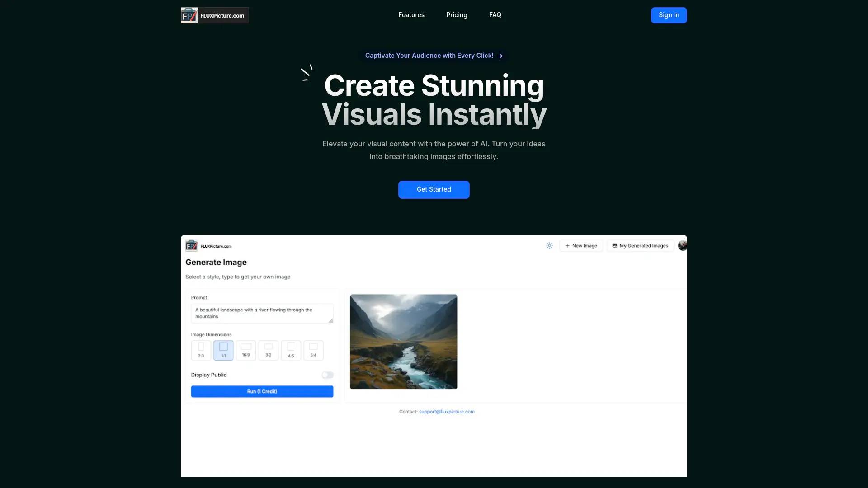This screenshot has height=488, width=868.
Task: Open the Features navigation menu item
Action: [x=411, y=15]
